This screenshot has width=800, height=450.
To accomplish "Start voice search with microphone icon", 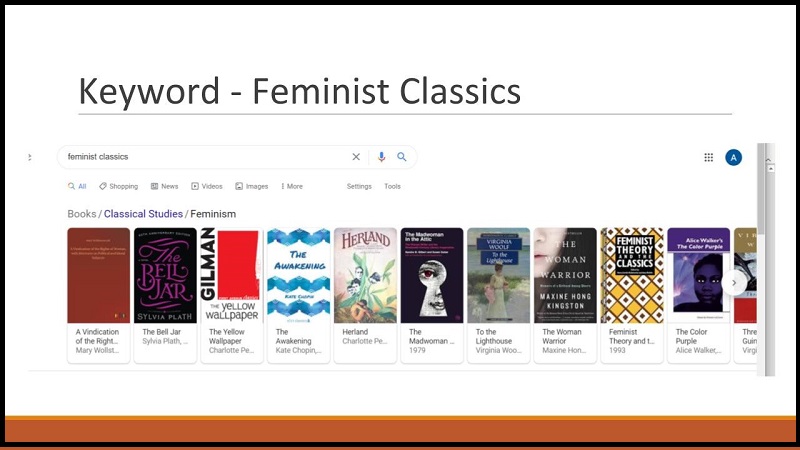I will coord(381,157).
